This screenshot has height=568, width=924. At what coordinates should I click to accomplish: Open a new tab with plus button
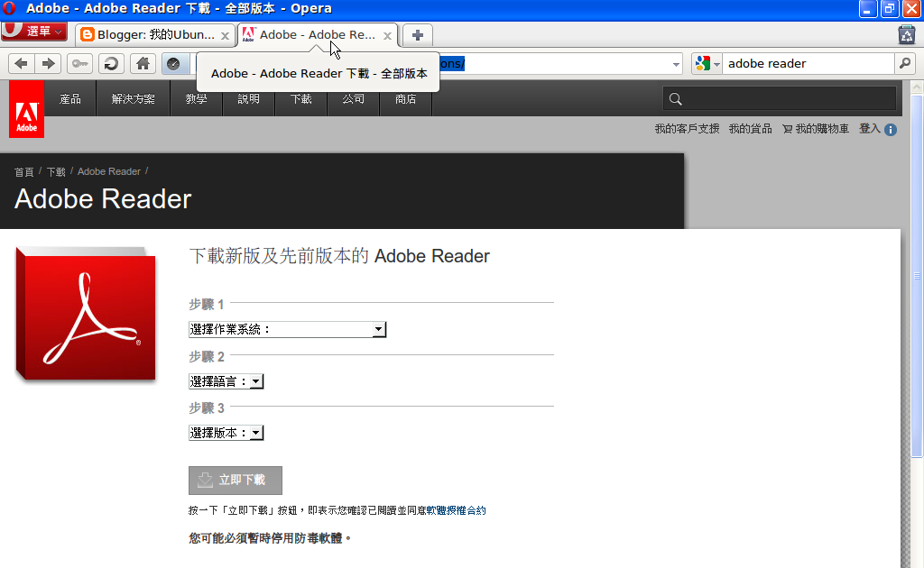point(417,35)
